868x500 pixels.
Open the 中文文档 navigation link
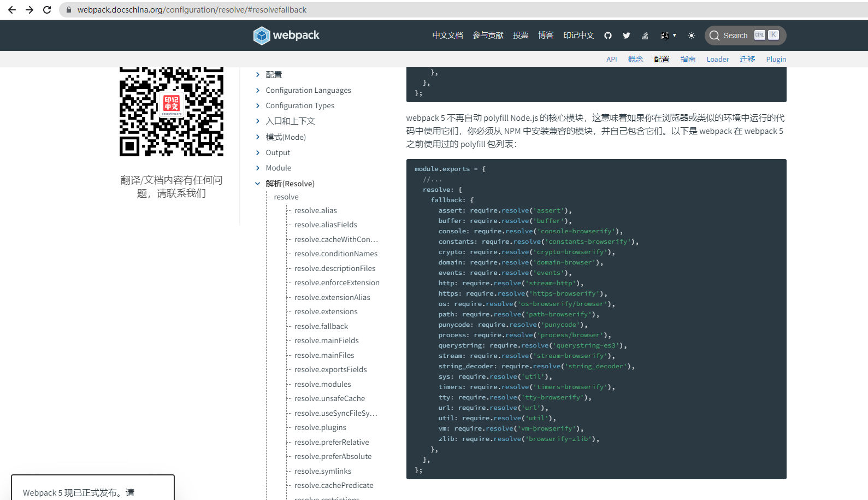(447, 36)
